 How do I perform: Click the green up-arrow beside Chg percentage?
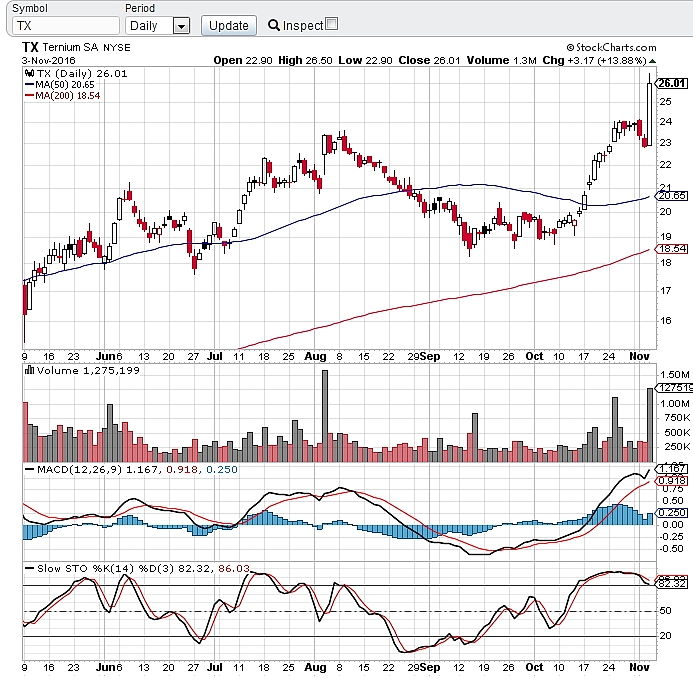point(652,61)
